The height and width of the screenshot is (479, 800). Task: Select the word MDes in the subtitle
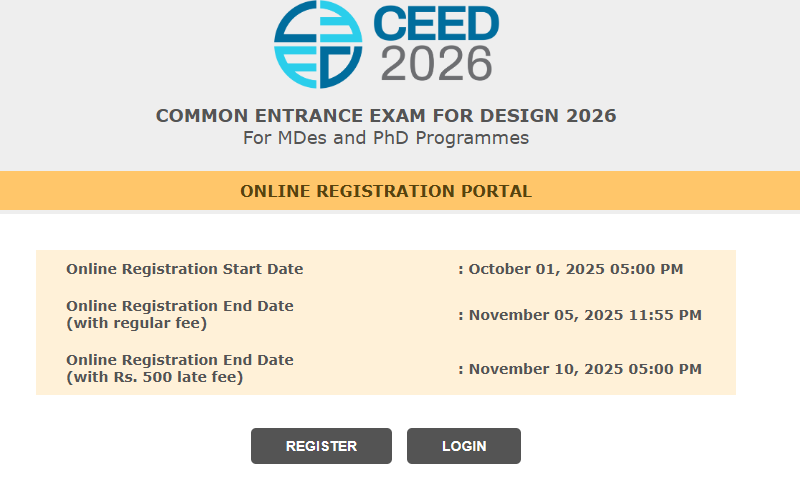[x=309, y=138]
